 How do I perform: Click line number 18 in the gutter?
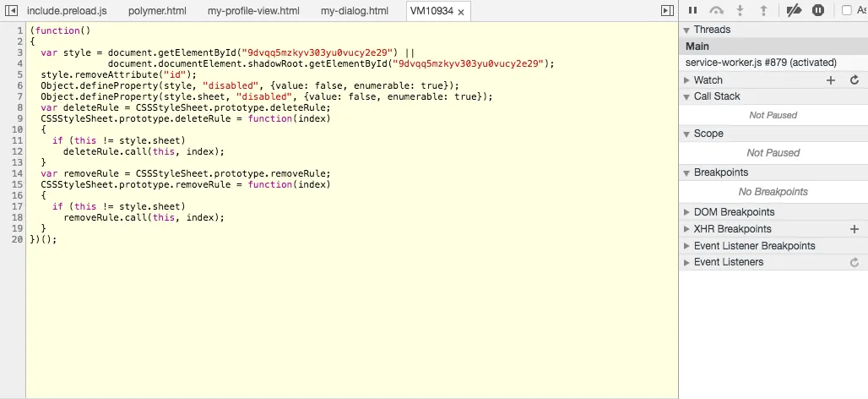point(17,217)
